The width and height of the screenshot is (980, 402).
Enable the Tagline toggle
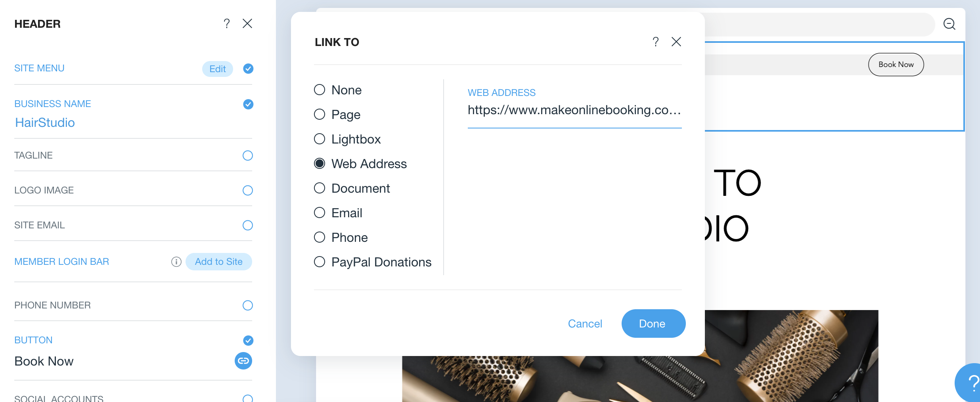tap(248, 155)
